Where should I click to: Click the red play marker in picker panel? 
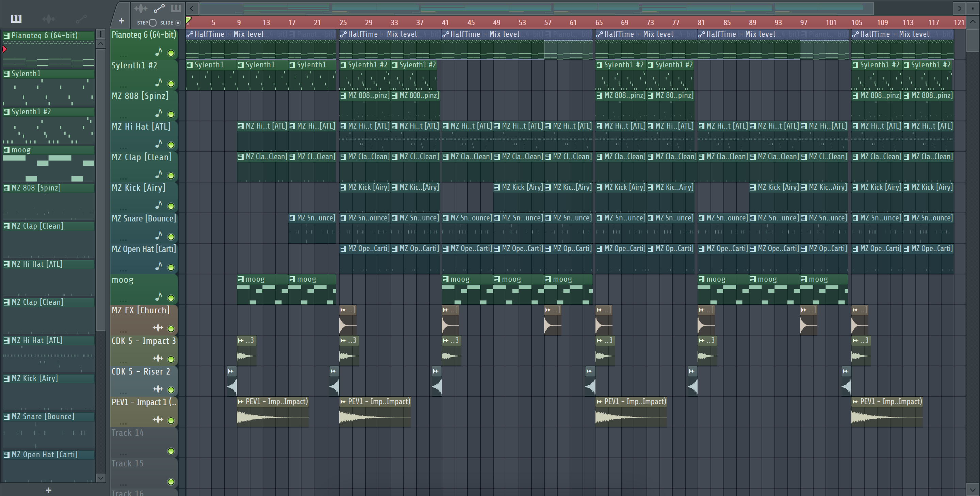tap(4, 49)
